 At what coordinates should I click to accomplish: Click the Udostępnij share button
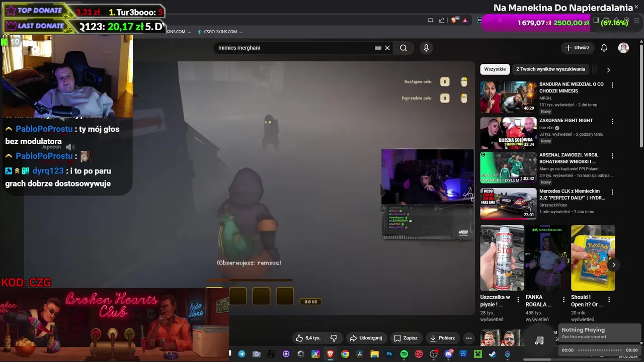[366, 338]
